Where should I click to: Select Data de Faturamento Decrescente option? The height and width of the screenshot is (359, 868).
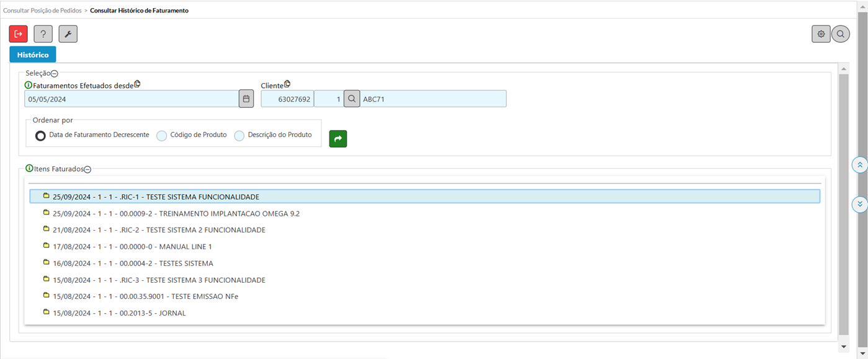(41, 136)
